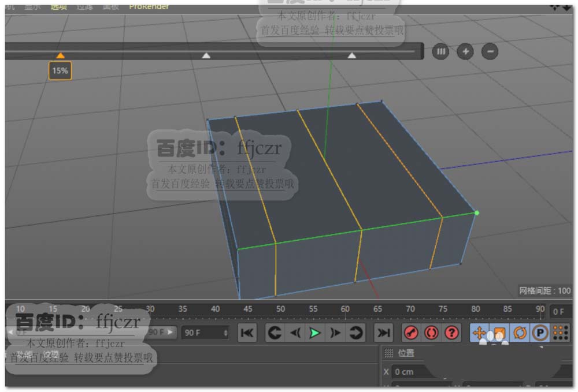The width and height of the screenshot is (578, 392).
Task: Toggle autokeying button
Action: click(x=431, y=333)
